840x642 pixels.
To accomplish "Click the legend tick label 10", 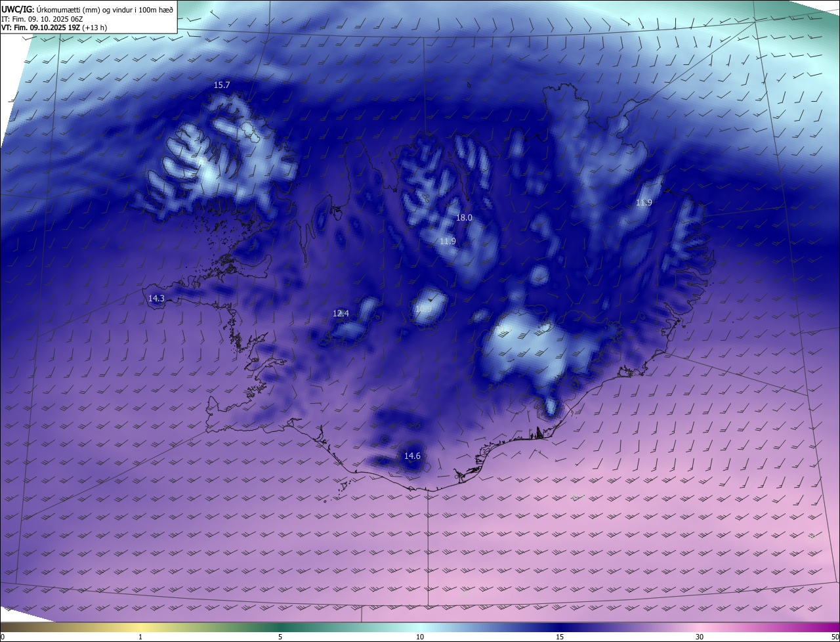I will (420, 637).
